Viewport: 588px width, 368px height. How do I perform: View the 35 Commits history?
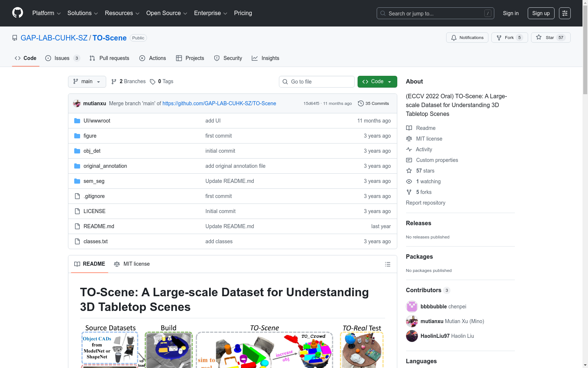(x=373, y=103)
